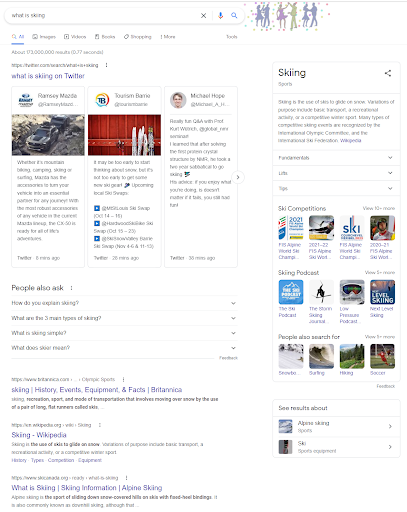407x512 pixels.
Task: Expand 'What are the 3 main types' question
Action: click(x=124, y=318)
